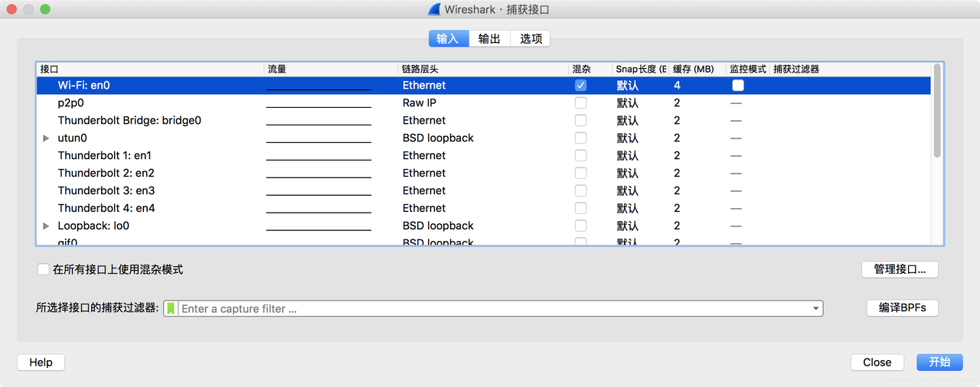Check promiscuous box for utun0

coord(581,138)
